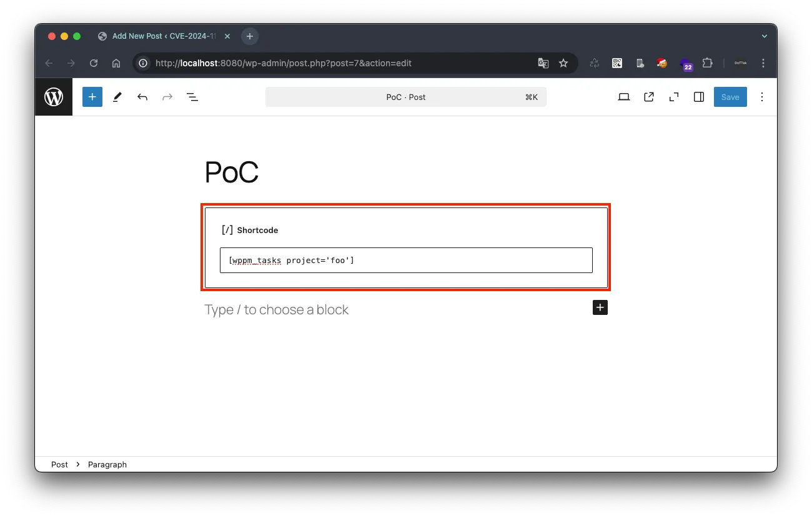Select Post in the bottom breadcrumb
Viewport: 812px width, 518px height.
pyautogui.click(x=59, y=464)
